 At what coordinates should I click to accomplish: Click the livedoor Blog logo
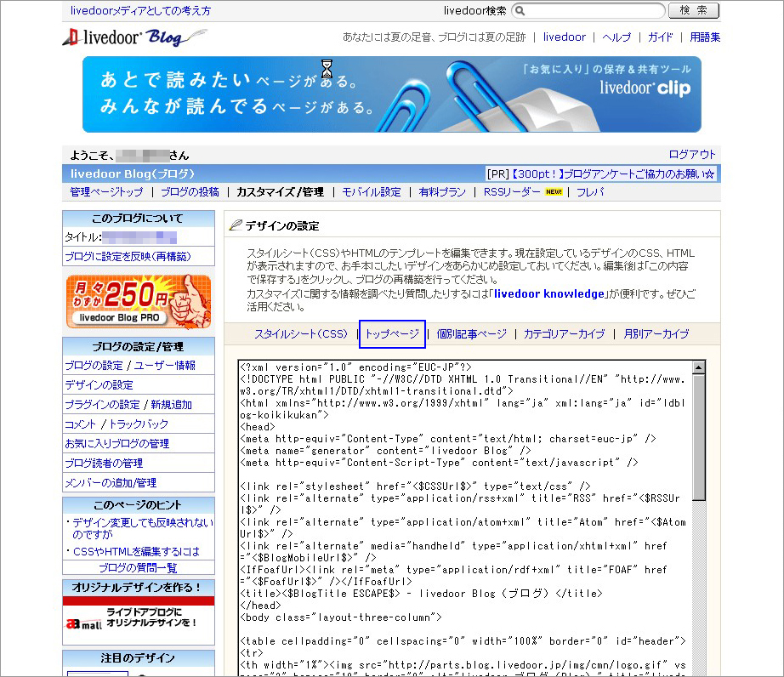coord(134,37)
